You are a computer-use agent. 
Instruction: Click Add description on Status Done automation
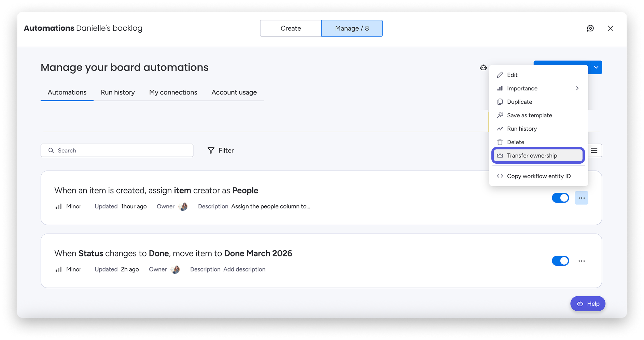pyautogui.click(x=244, y=269)
